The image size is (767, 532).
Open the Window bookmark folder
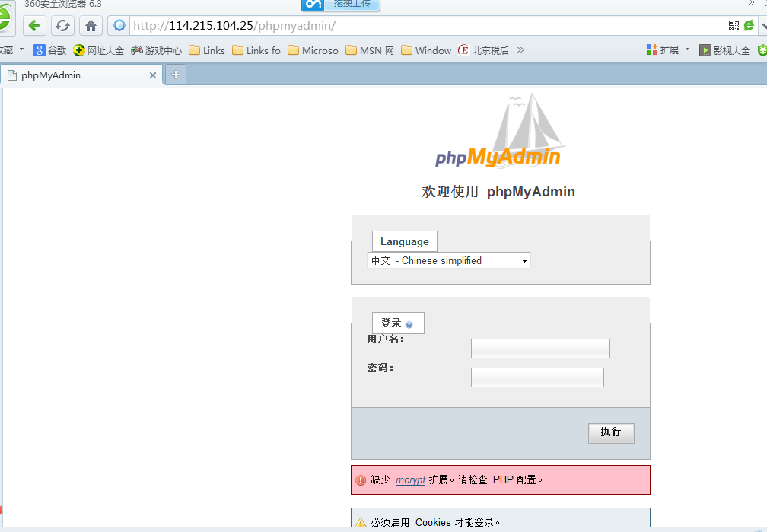coord(426,50)
